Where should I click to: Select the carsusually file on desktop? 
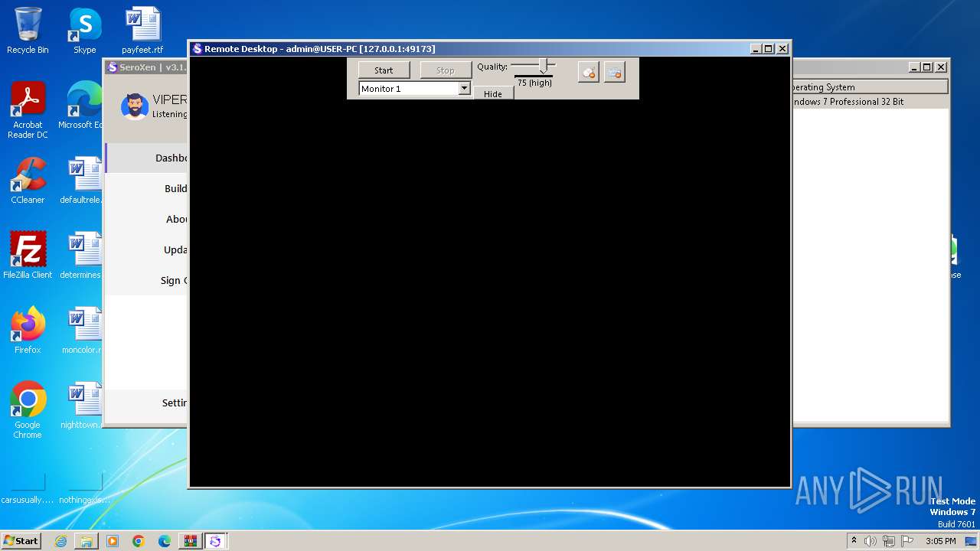(x=28, y=487)
